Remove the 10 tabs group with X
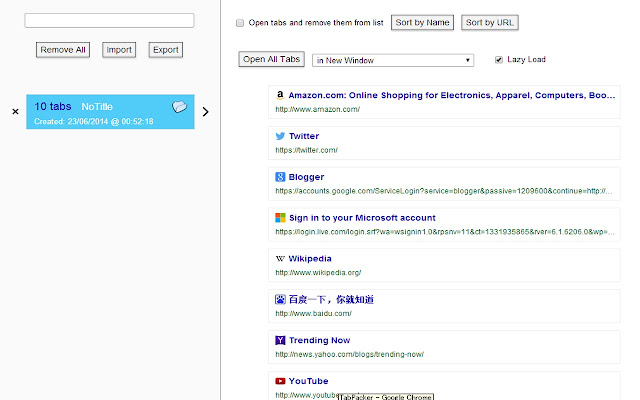This screenshot has width=640, height=400. 16,111
